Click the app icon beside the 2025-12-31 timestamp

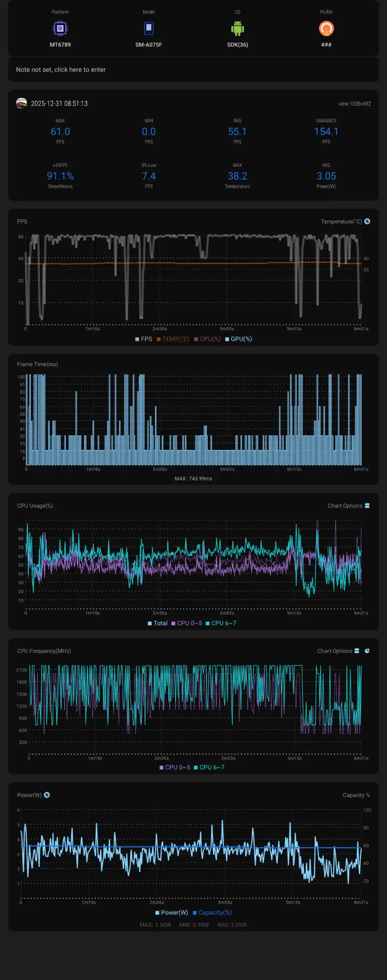pyautogui.click(x=21, y=103)
